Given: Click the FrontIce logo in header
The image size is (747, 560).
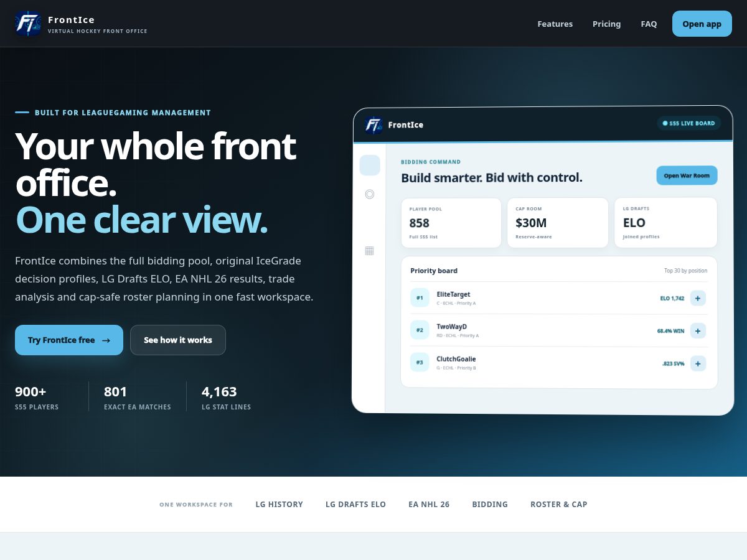Looking at the screenshot, I should 28,24.
